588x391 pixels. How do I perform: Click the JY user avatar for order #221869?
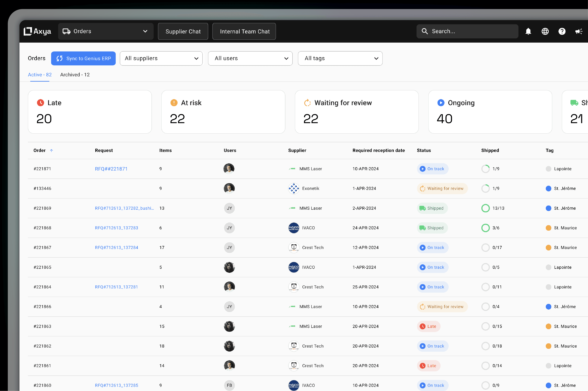point(229,208)
